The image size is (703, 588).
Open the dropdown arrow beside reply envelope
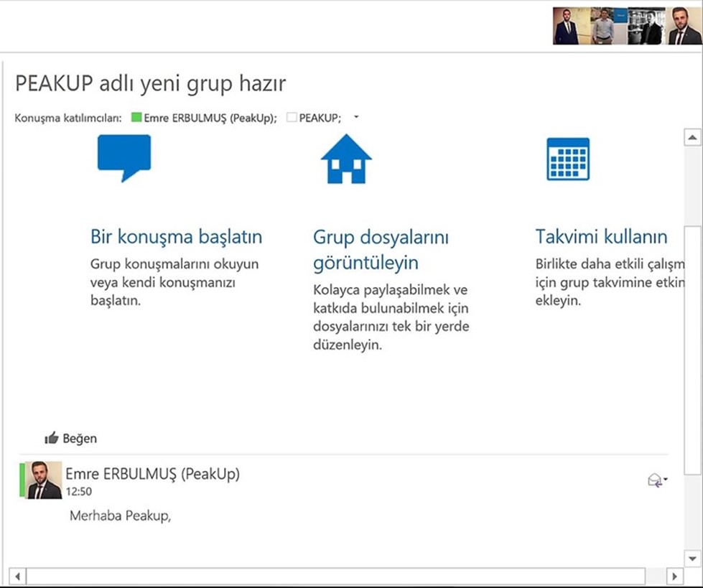point(666,480)
